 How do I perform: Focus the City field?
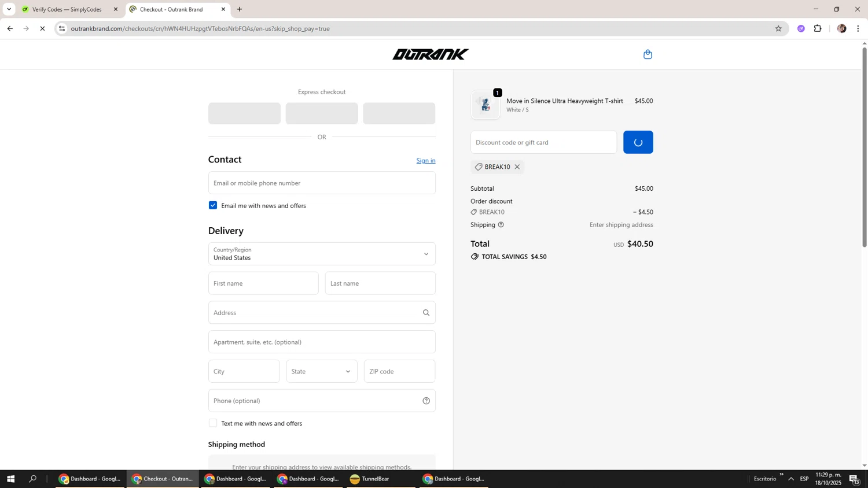(244, 371)
